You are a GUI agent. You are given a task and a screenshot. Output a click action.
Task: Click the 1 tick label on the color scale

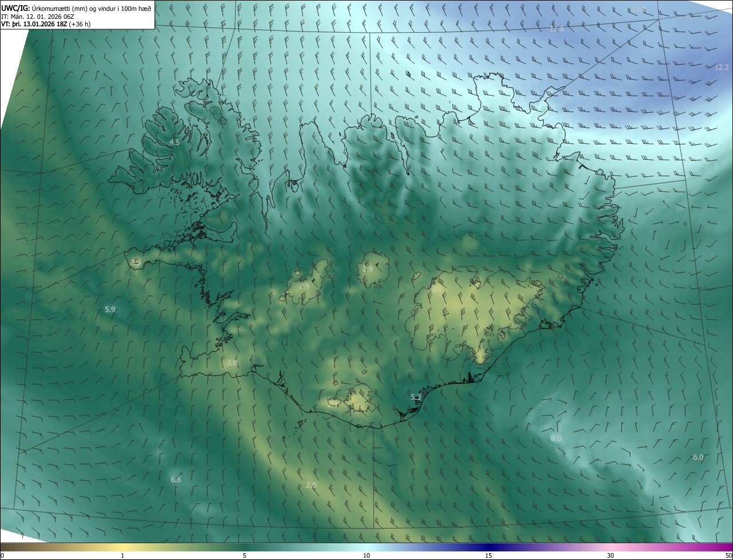tap(123, 555)
